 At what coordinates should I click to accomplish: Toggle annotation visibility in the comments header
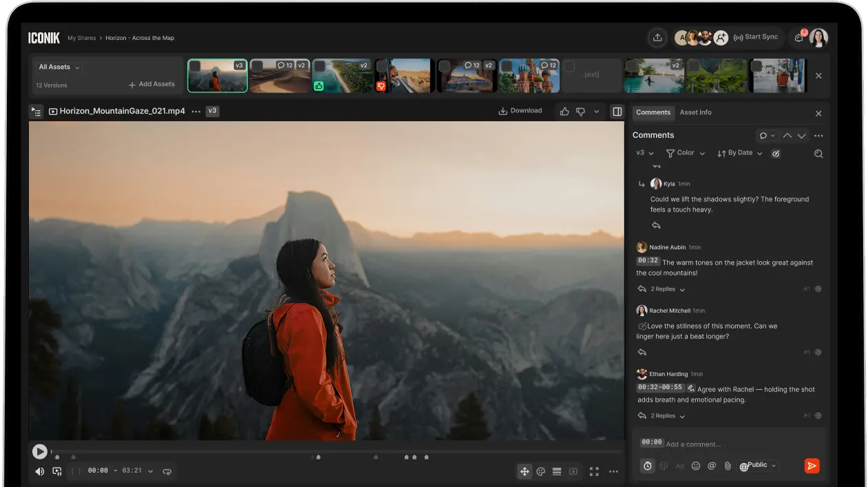point(776,153)
